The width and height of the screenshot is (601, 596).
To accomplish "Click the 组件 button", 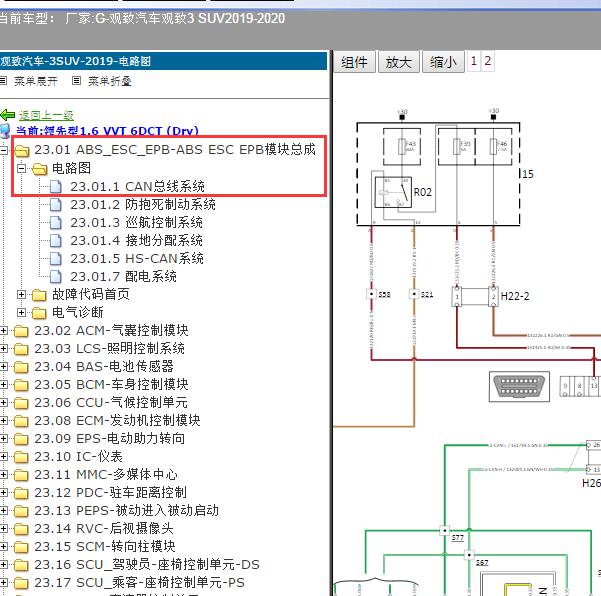I will [354, 62].
